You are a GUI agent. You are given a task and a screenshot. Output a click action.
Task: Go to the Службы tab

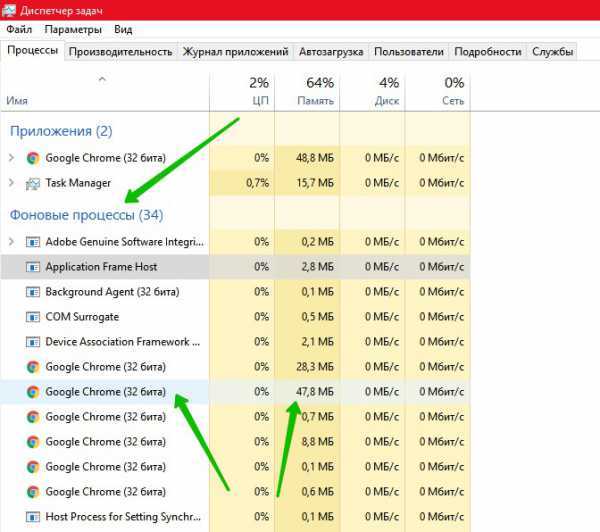[x=552, y=52]
